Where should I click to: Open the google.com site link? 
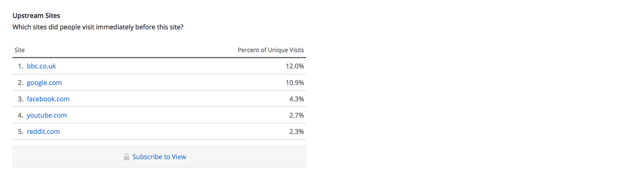[44, 83]
